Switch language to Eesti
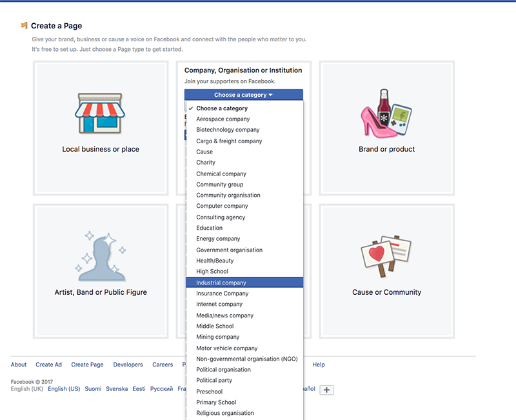Image resolution: width=516 pixels, height=420 pixels. click(139, 389)
